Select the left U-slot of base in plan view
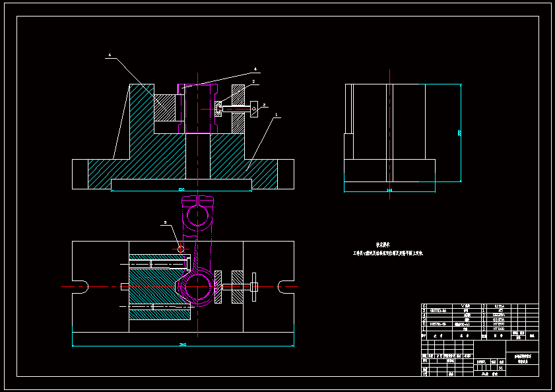 [81, 287]
